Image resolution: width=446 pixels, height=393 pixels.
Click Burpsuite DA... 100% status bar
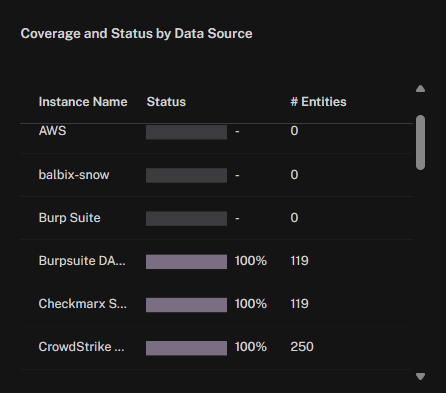click(186, 262)
